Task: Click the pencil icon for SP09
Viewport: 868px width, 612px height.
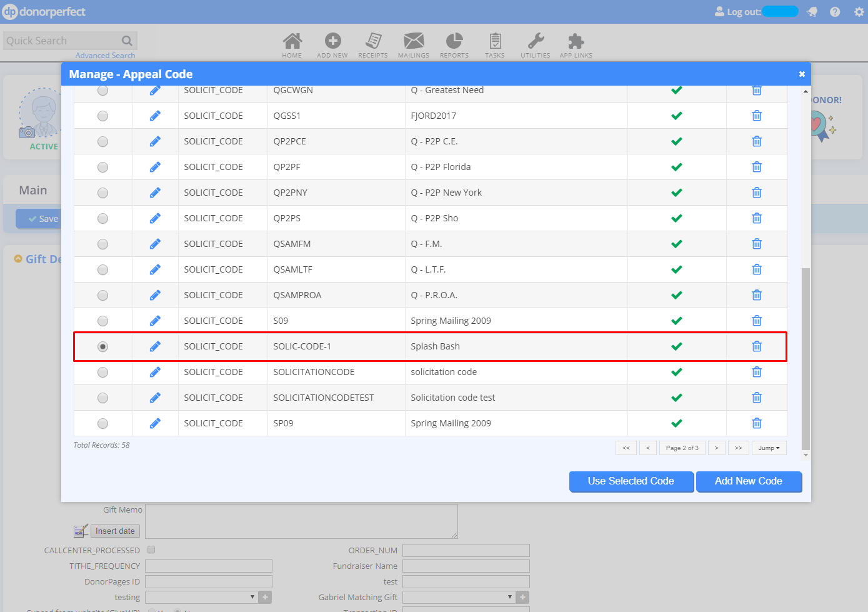Action: (x=155, y=423)
